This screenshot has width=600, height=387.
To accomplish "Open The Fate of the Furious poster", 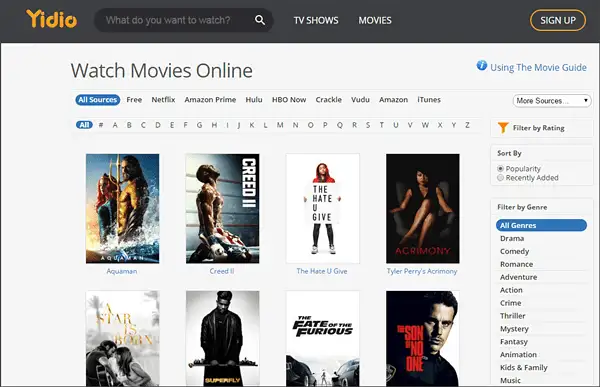I will pyautogui.click(x=323, y=338).
